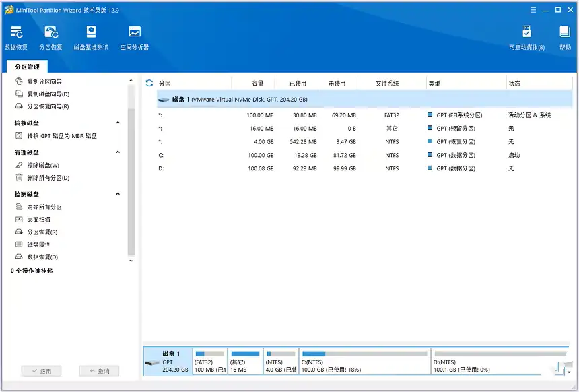579x392 pixels.
Task: Open the 帮助 help icon
Action: coord(564,37)
